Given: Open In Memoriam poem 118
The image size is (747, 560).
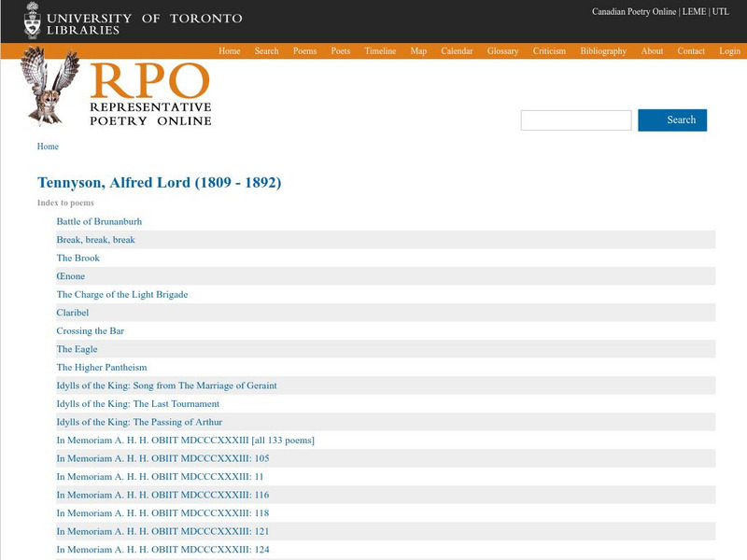Looking at the screenshot, I should (x=162, y=512).
